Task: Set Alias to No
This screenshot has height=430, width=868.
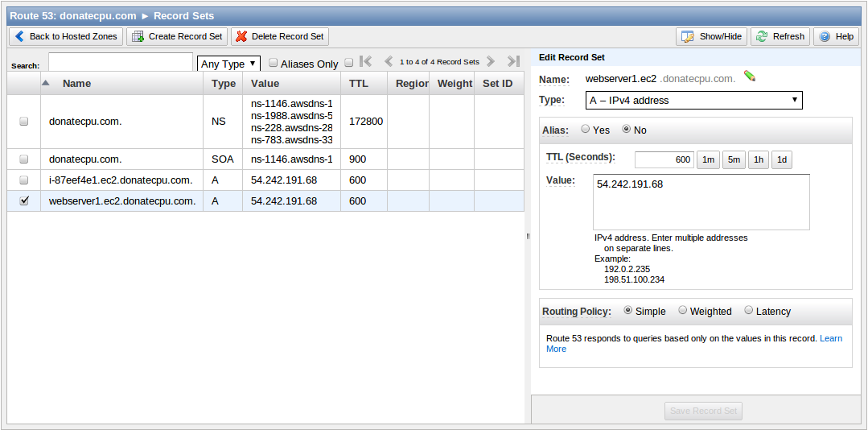Action: click(x=627, y=129)
